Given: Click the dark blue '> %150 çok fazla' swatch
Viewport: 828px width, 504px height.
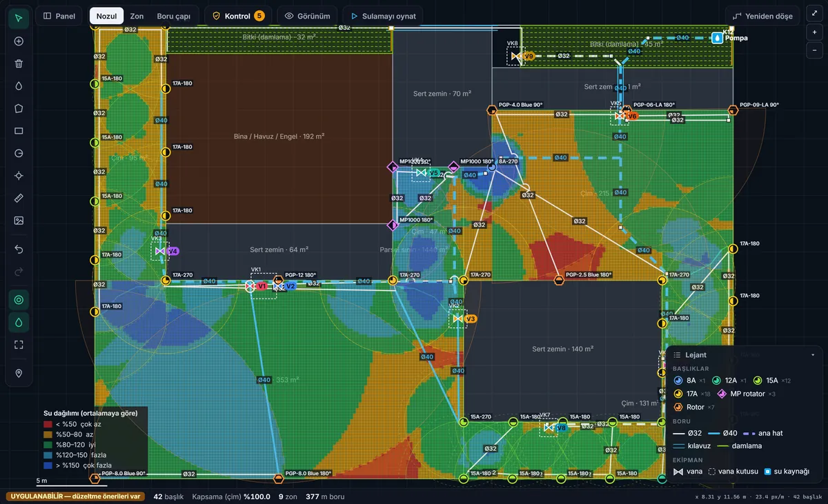Looking at the screenshot, I should click(48, 465).
